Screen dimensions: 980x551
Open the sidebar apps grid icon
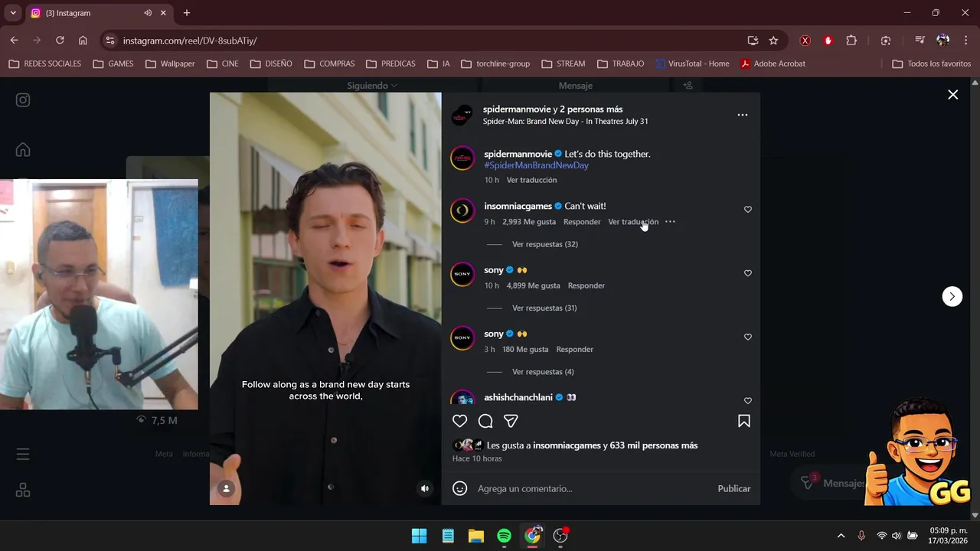[x=23, y=490]
